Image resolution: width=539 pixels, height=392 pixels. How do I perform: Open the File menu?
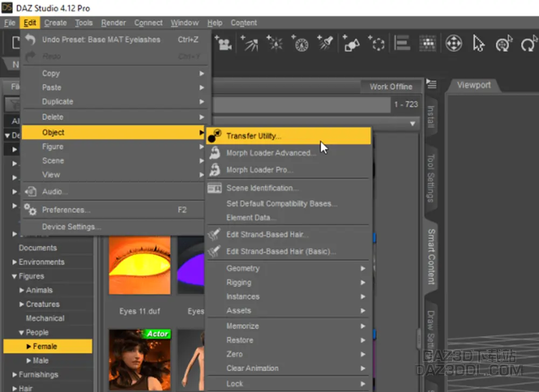[10, 23]
